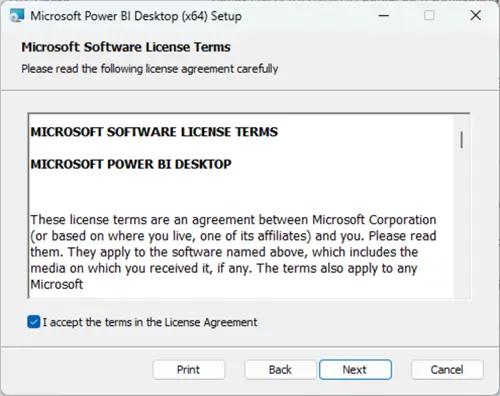The width and height of the screenshot is (500, 396).
Task: Click the title 'Microsoft Power BI Desktop (x64) Setup'
Action: click(136, 16)
